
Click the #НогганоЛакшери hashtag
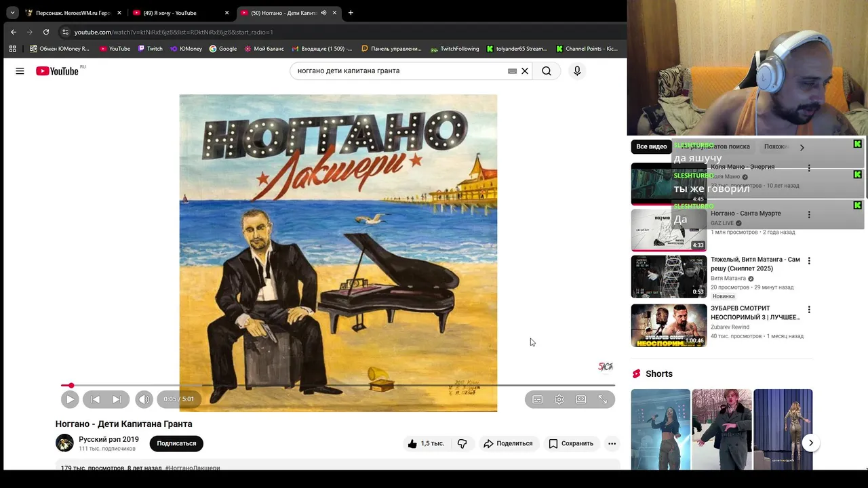point(193,468)
